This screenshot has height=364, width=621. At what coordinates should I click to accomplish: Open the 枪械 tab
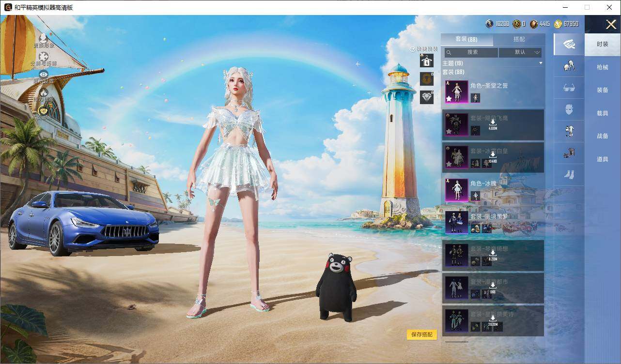(x=603, y=67)
